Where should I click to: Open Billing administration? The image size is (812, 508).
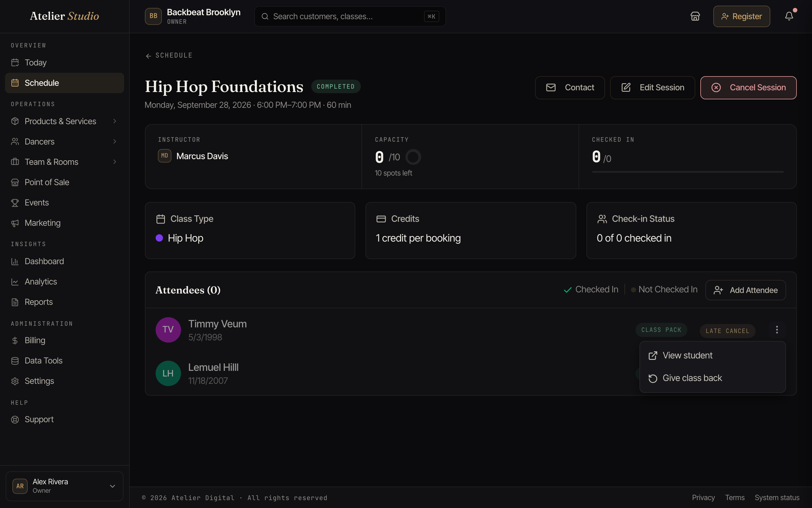(64, 340)
